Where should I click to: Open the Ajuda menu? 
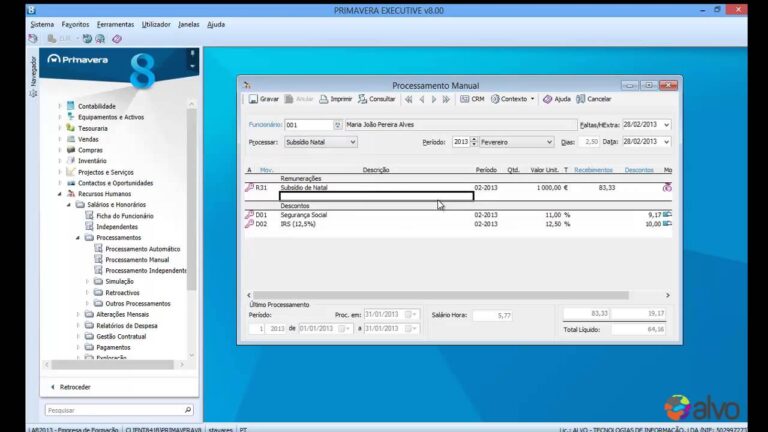[216, 24]
